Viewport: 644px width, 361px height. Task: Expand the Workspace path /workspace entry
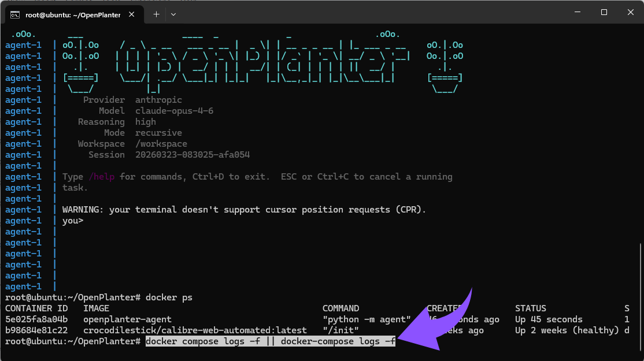161,143
